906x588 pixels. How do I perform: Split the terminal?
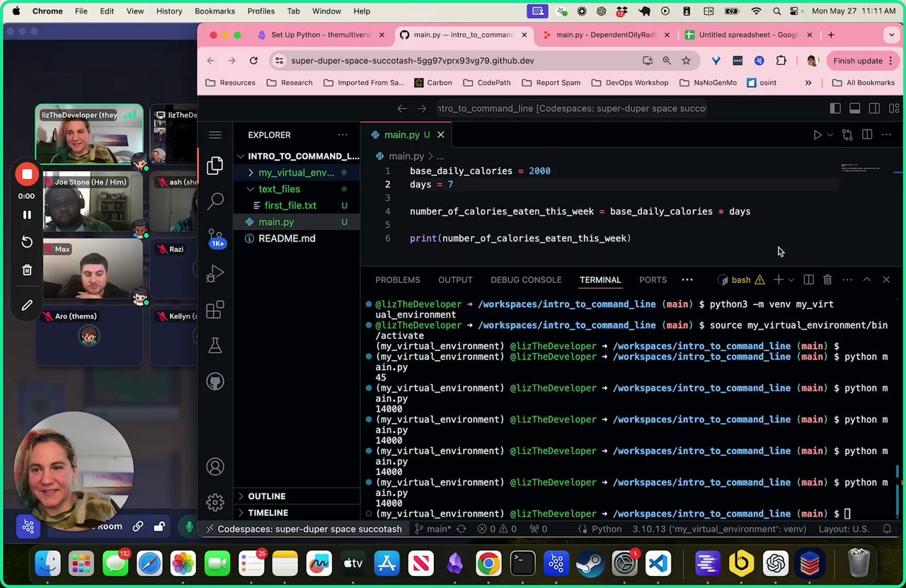click(808, 279)
